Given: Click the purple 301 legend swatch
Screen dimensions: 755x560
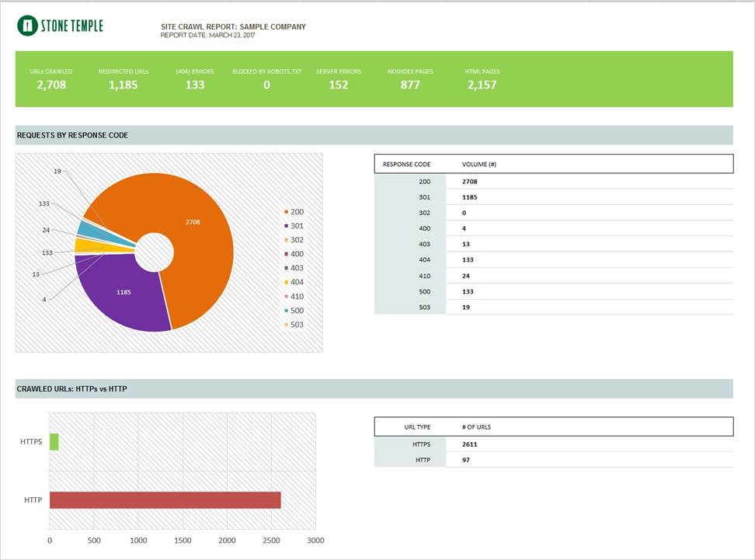Looking at the screenshot, I should [286, 226].
